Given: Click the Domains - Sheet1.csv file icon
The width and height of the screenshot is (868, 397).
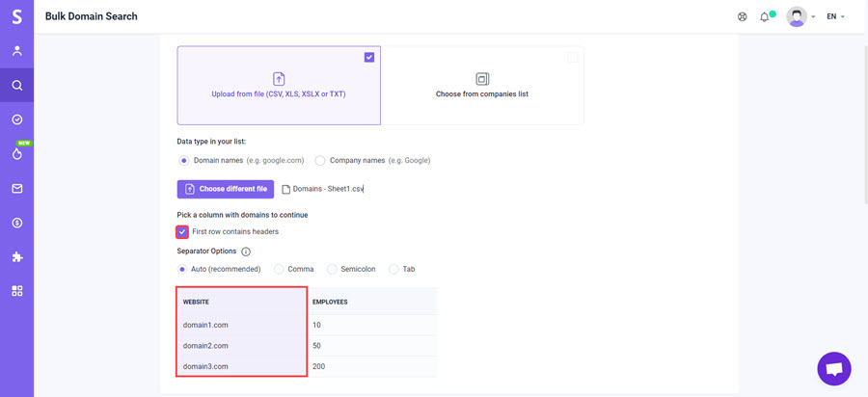Looking at the screenshot, I should [286, 189].
